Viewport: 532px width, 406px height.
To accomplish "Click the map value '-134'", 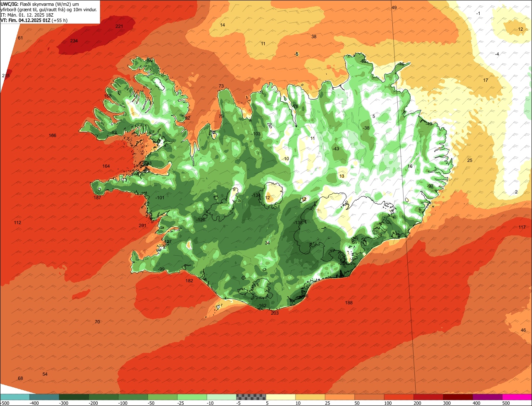I will 256,195.
